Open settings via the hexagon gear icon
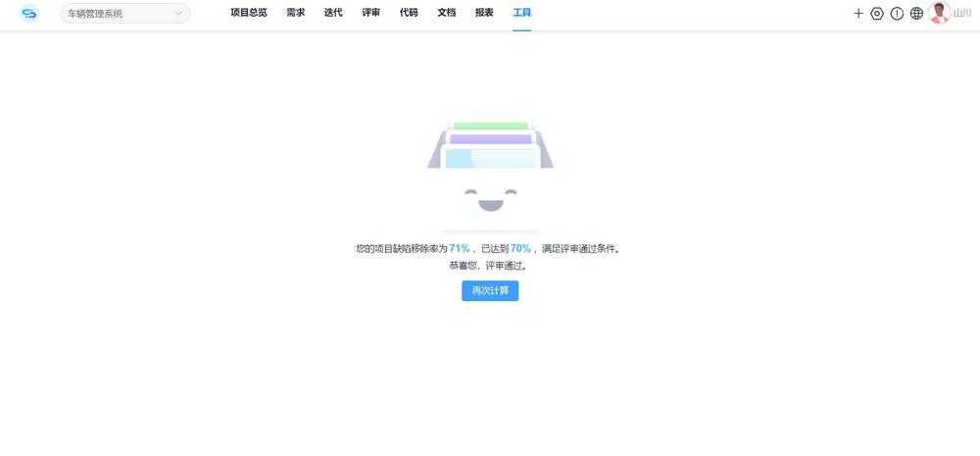This screenshot has width=980, height=456. coord(877,14)
